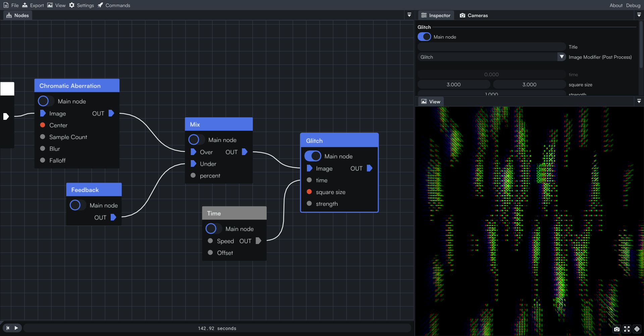Click the recenter target icon in View panel
644x336 pixels.
[637, 329]
